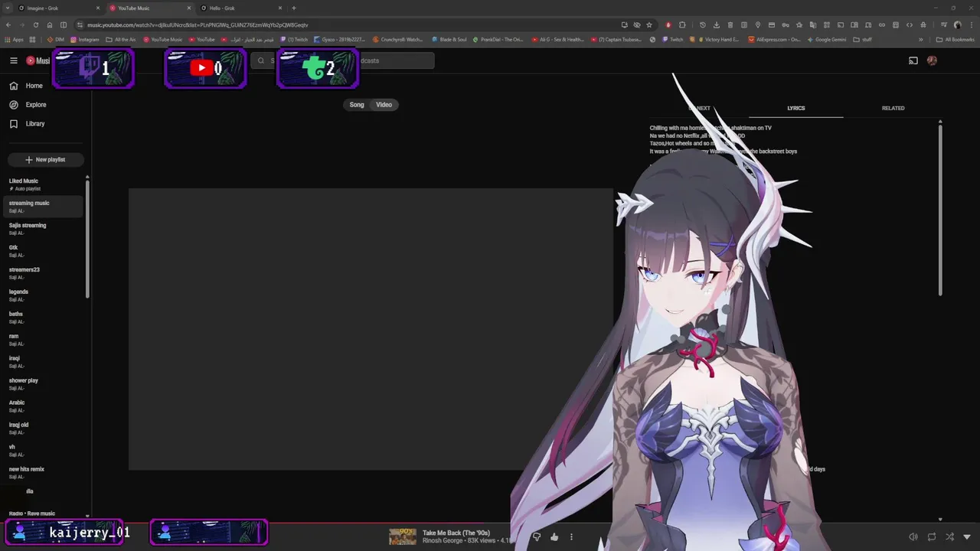Screen dimensions: 980x551
Task: Open the Apps bookmark shortcut
Action: [14, 39]
